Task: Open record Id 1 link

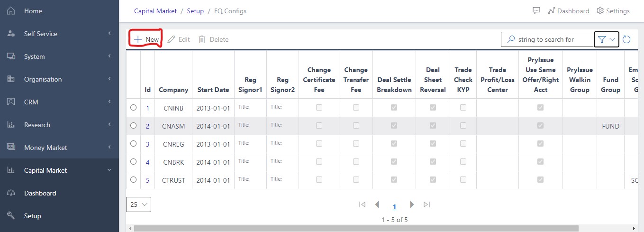Action: [147, 108]
